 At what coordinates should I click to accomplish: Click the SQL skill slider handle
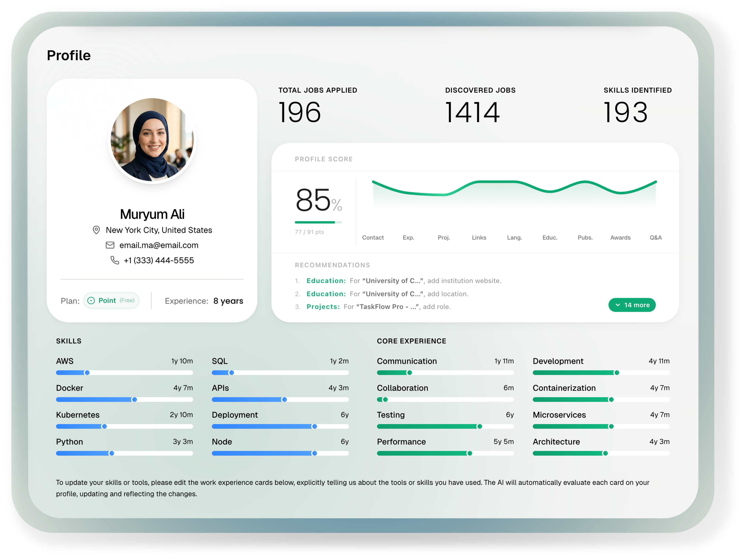[231, 373]
